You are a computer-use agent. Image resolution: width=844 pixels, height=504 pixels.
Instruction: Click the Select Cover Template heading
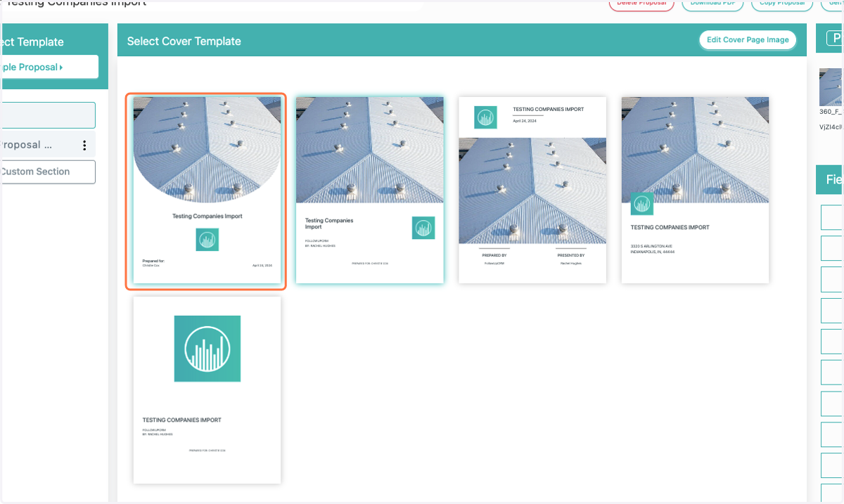coord(184,41)
